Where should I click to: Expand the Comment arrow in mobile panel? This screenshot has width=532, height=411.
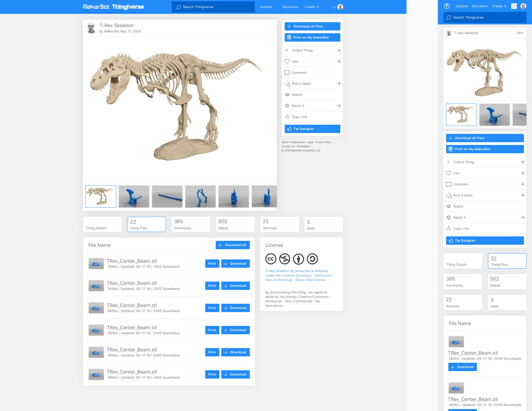522,184
